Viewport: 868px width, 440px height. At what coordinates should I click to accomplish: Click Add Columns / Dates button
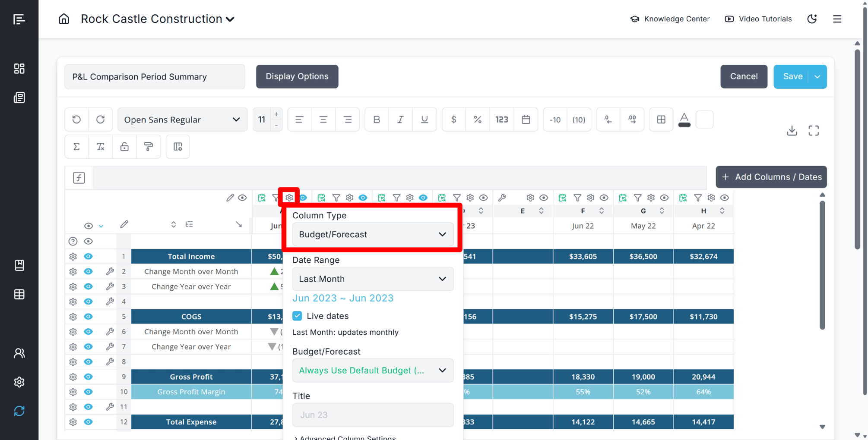click(x=771, y=177)
